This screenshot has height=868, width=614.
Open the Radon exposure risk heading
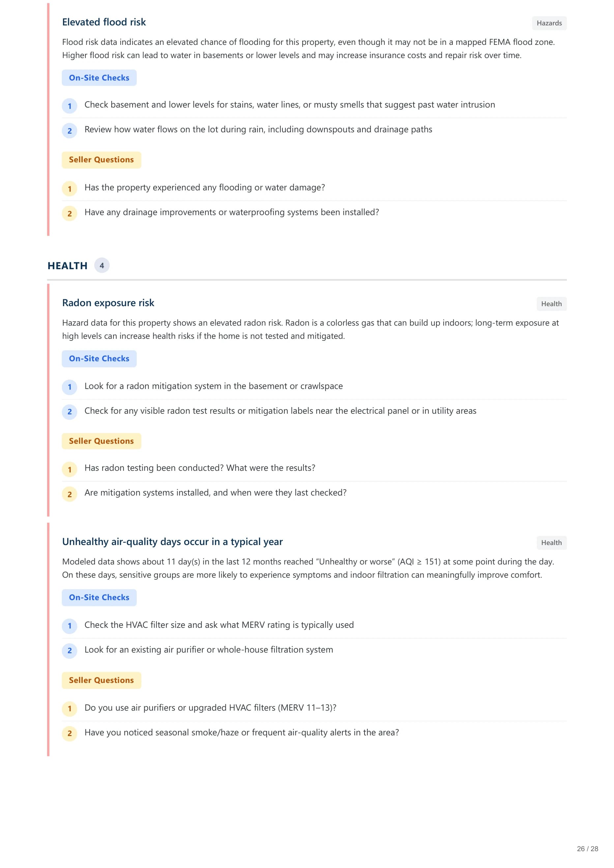pos(108,303)
